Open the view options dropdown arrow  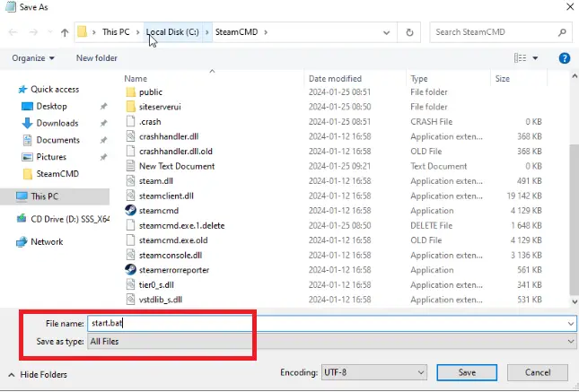[535, 58]
